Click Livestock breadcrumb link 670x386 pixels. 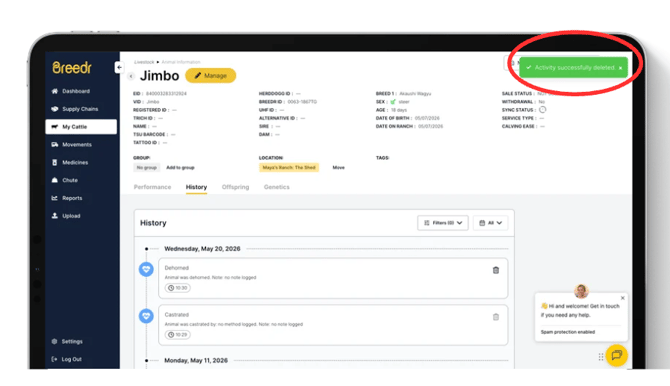[144, 62]
